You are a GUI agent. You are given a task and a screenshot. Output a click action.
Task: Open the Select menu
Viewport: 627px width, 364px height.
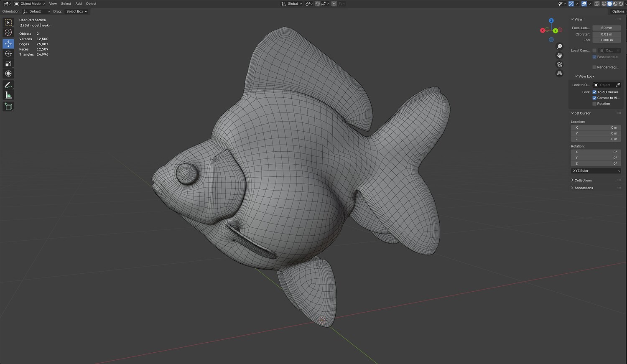click(x=66, y=4)
